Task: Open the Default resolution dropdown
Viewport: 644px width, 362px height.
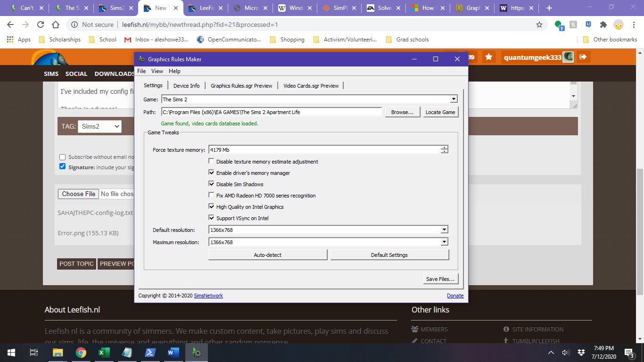Action: [x=444, y=230]
